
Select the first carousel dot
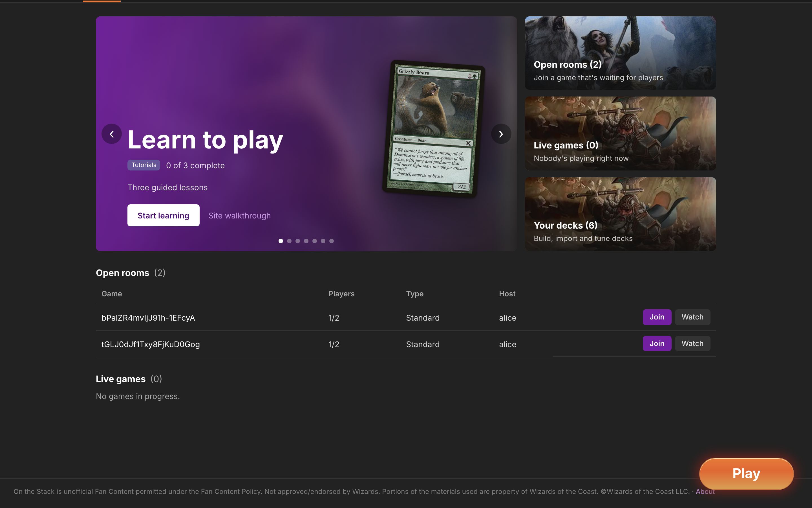(x=281, y=241)
